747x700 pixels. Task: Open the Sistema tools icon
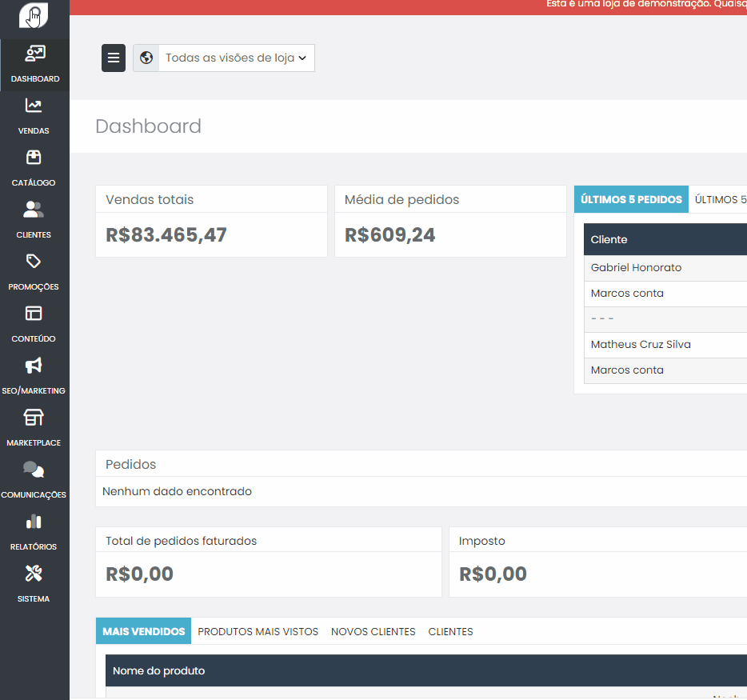click(34, 574)
